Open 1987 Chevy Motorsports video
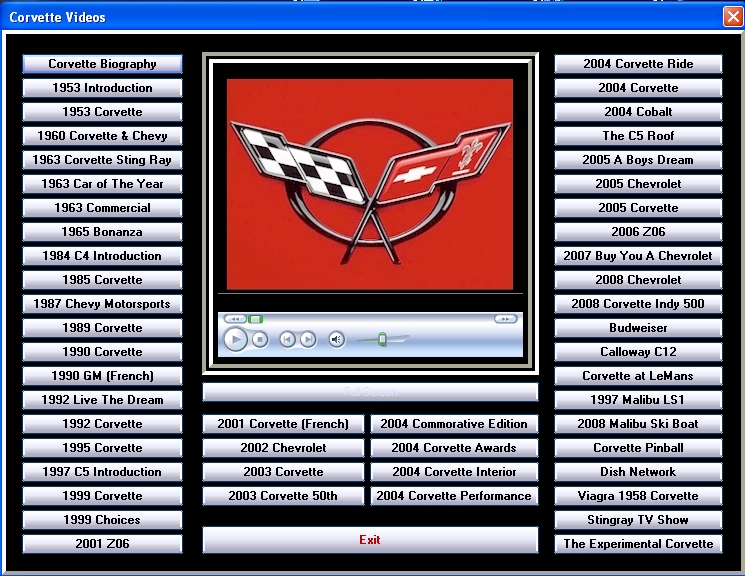Screen dimensions: 745x576 pos(102,304)
